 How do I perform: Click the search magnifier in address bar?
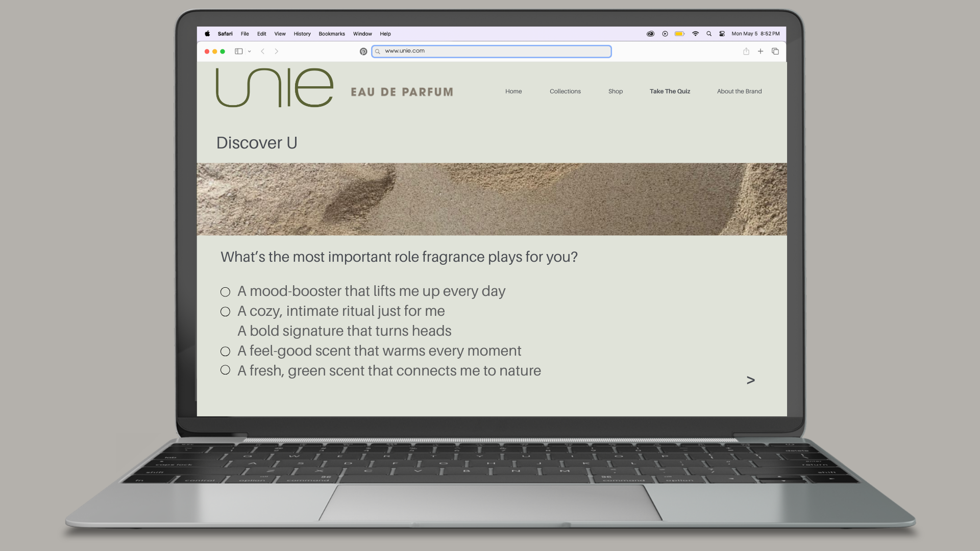click(378, 52)
